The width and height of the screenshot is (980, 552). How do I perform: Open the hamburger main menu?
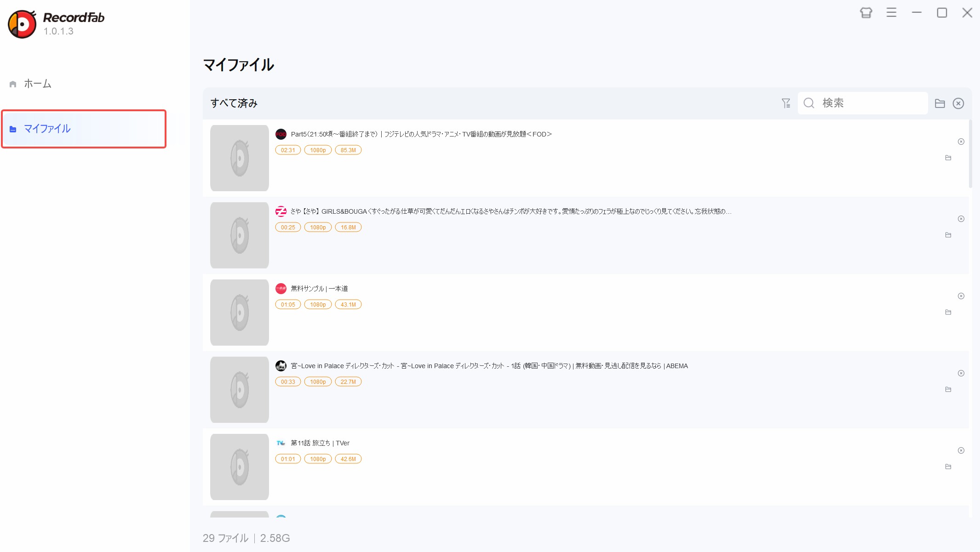[891, 13]
